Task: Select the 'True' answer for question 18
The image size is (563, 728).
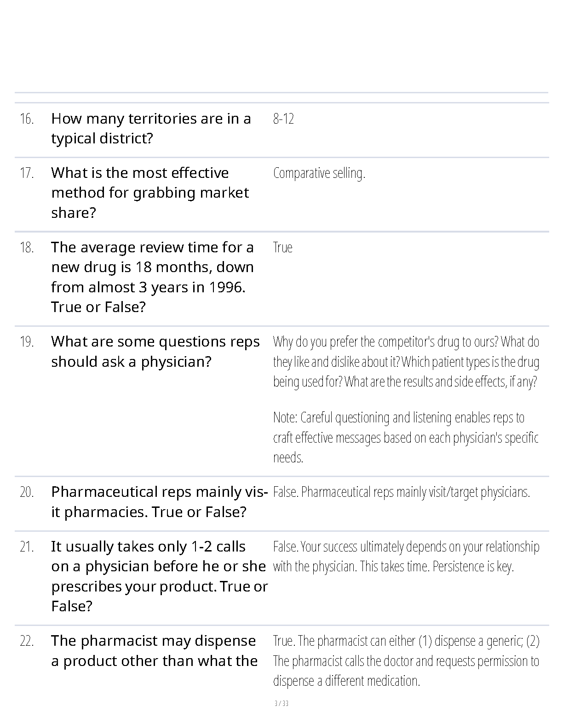Action: (282, 248)
